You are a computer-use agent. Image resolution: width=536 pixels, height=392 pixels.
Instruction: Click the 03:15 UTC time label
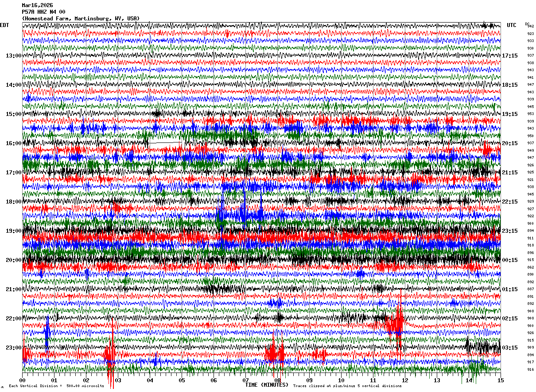point(510,348)
